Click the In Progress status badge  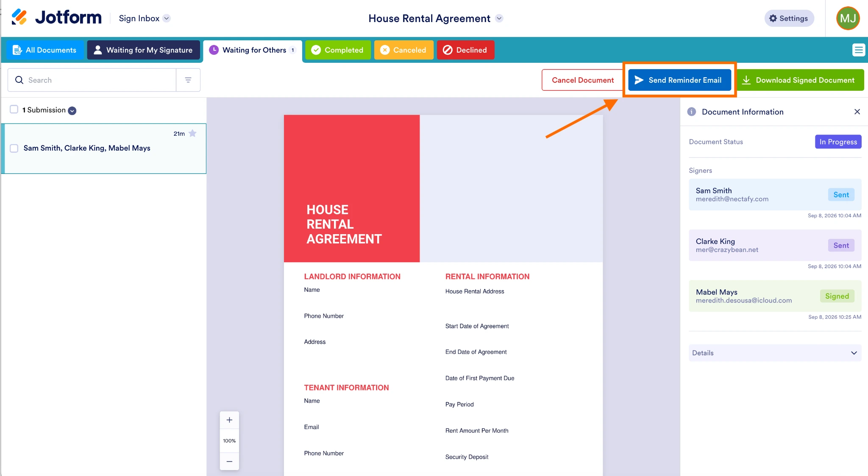pyautogui.click(x=838, y=142)
